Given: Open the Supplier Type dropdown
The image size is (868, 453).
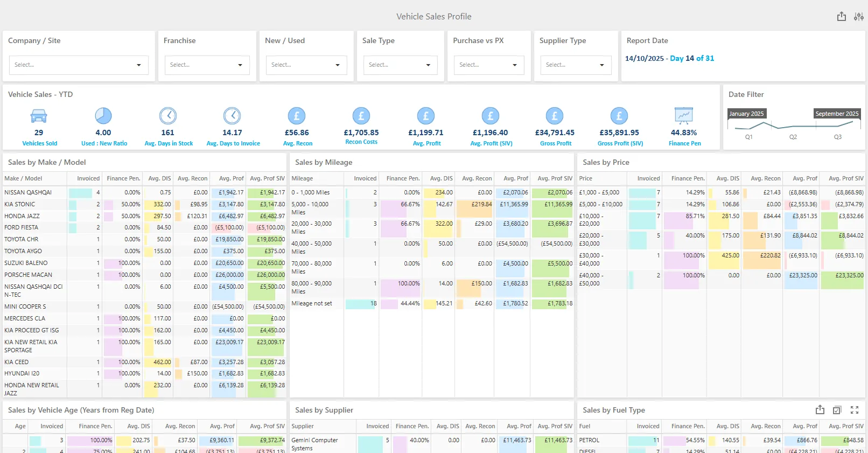Looking at the screenshot, I should point(576,65).
